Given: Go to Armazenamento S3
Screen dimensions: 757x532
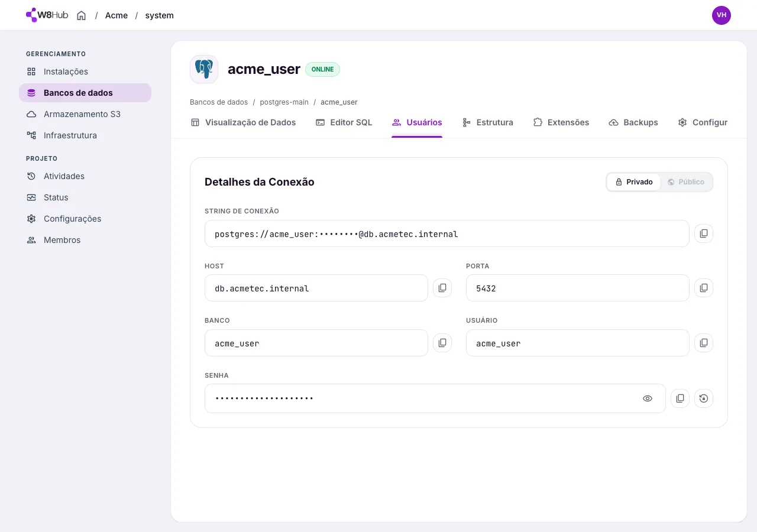Looking at the screenshot, I should tap(85, 114).
